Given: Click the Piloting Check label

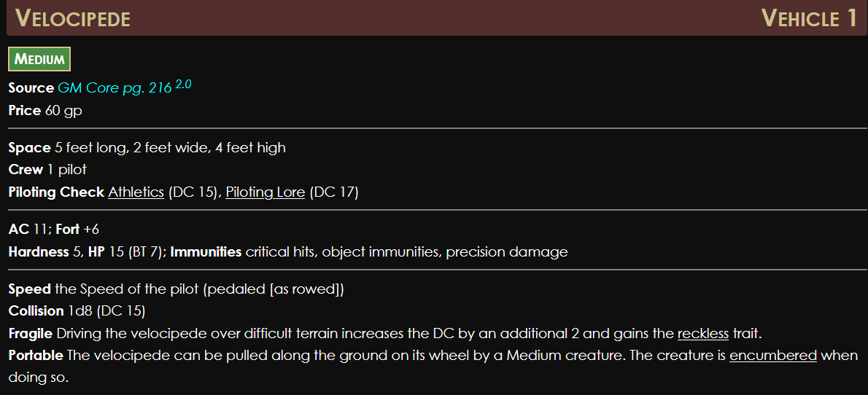Looking at the screenshot, I should 55,192.
